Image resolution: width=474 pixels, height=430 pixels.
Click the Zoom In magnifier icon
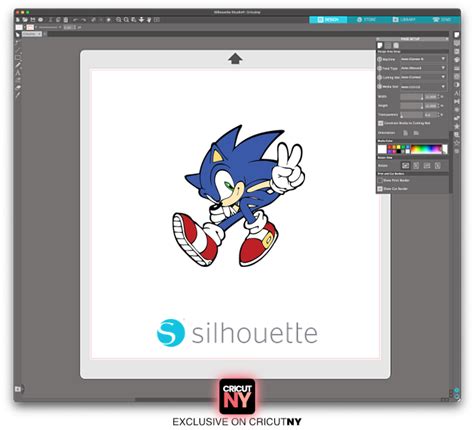tap(119, 20)
